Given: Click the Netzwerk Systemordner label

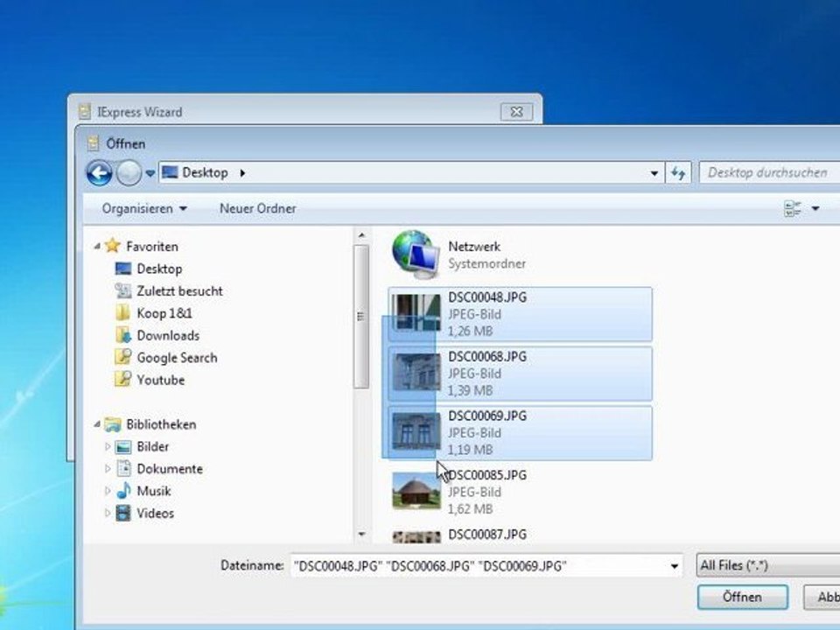Looking at the screenshot, I should pos(487,263).
